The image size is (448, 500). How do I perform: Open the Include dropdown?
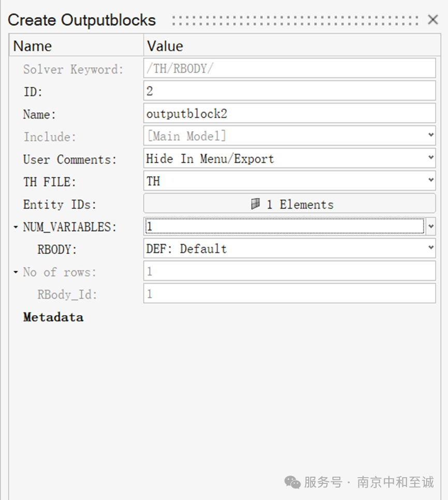click(x=431, y=135)
